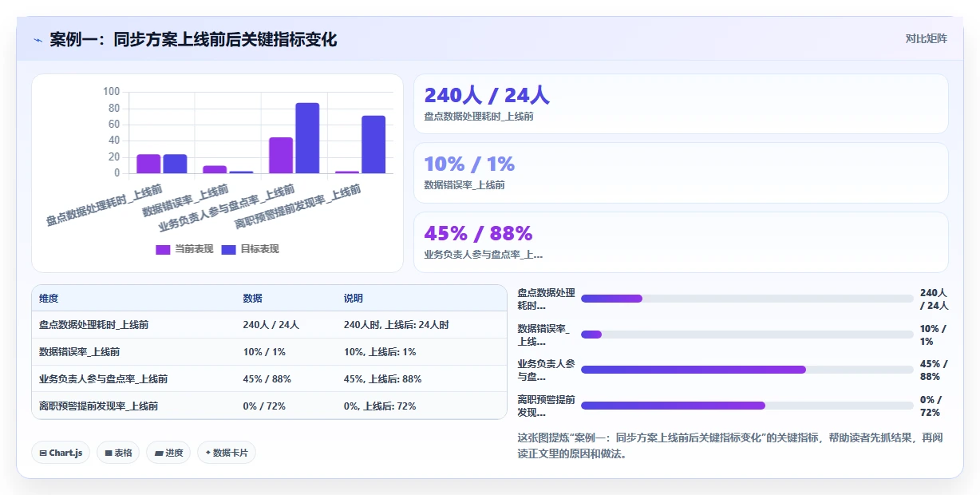Click the 目标表现 bar for 离职预警提前发现率
Image resolution: width=980 pixels, height=495 pixels.
coord(373,145)
